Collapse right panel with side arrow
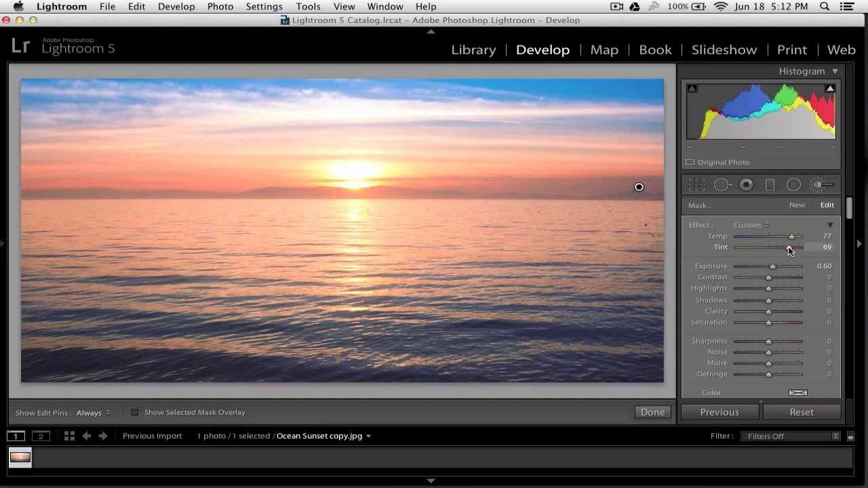Viewport: 868px width, 488px height. pyautogui.click(x=859, y=243)
